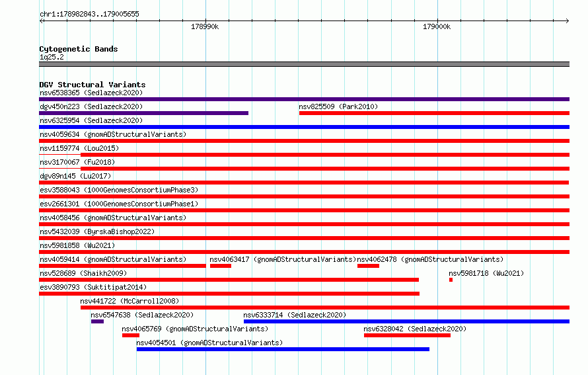Select nsv441722 (McCarroll2008) label
588x375 pixels.
pyautogui.click(x=129, y=301)
